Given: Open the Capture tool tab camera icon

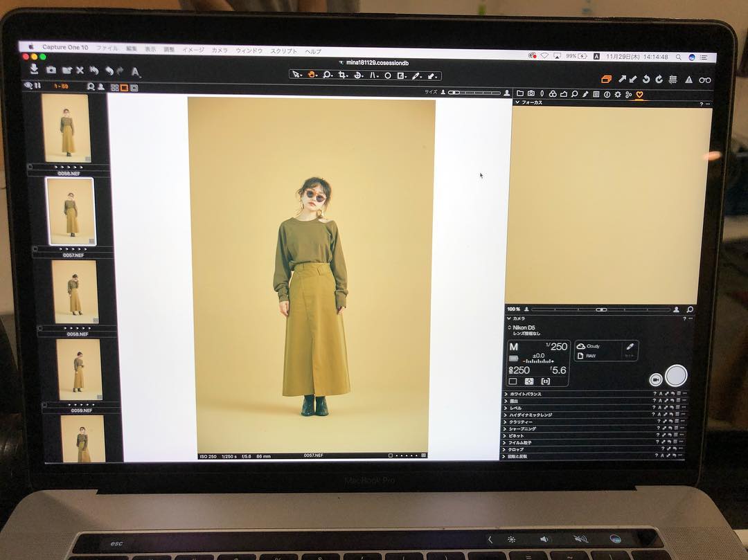Looking at the screenshot, I should pyautogui.click(x=531, y=93).
